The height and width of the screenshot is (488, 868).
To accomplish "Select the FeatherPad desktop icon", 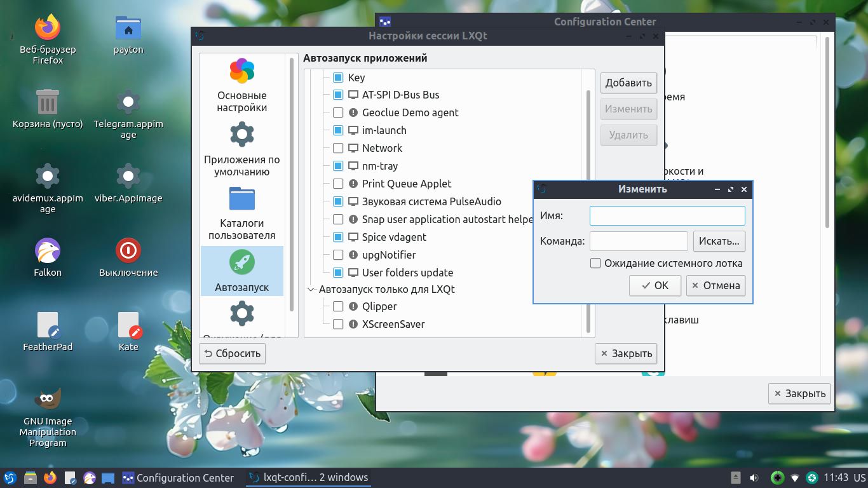I will click(48, 325).
